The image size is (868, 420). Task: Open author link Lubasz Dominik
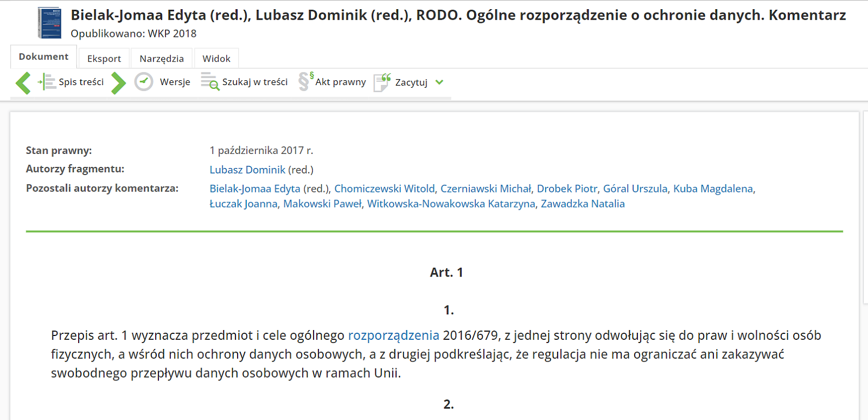(247, 170)
